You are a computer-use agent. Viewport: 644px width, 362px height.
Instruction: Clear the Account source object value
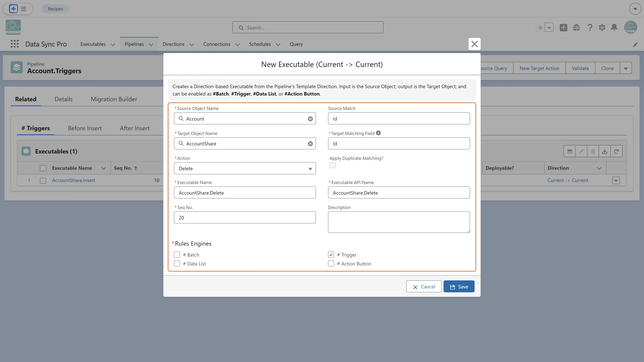click(310, 119)
